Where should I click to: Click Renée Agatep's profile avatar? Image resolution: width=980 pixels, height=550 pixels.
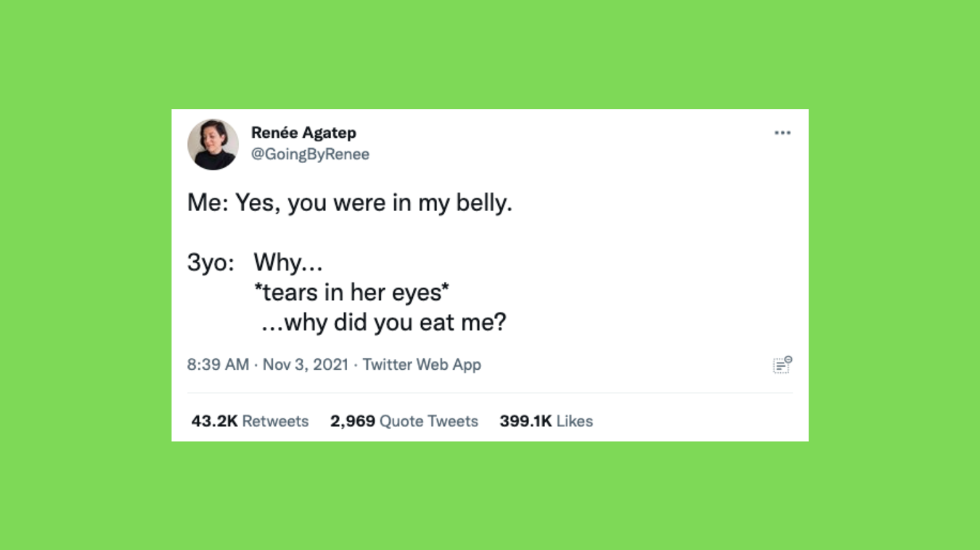coord(214,145)
